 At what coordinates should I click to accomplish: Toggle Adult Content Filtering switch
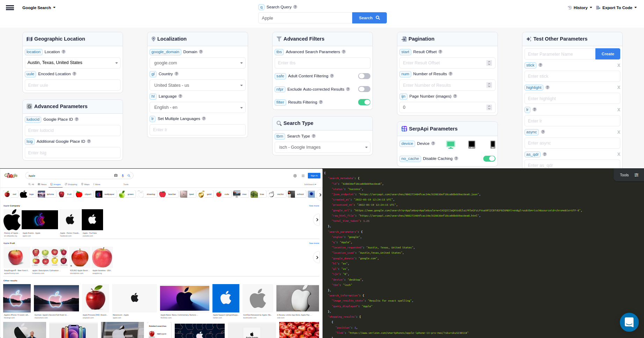(364, 76)
